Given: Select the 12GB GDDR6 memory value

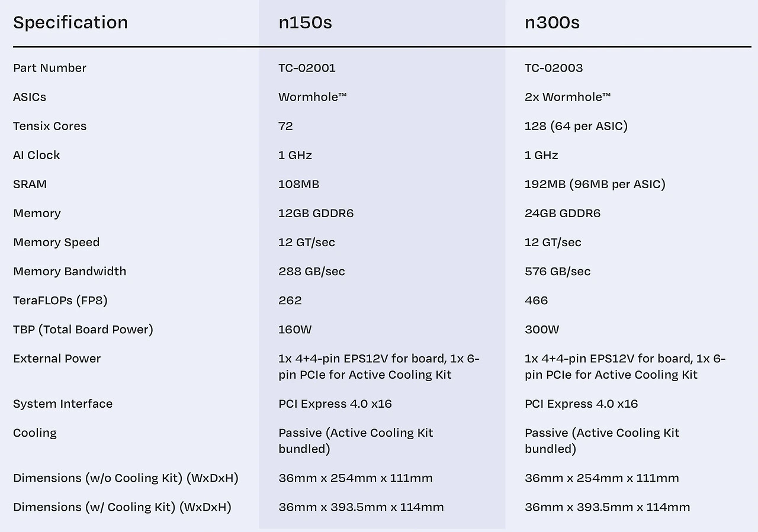Looking at the screenshot, I should (316, 213).
